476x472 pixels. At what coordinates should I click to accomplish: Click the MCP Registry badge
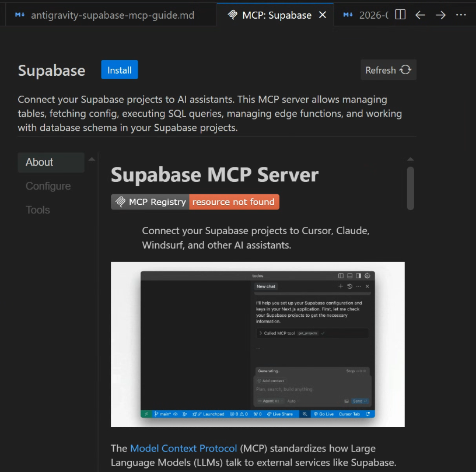click(150, 202)
